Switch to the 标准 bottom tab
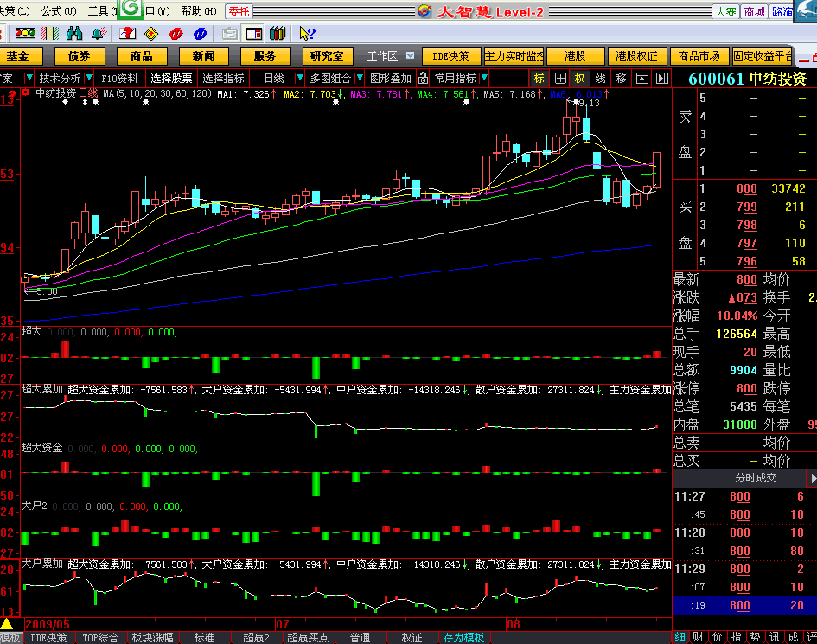This screenshot has width=817, height=644. [x=204, y=638]
